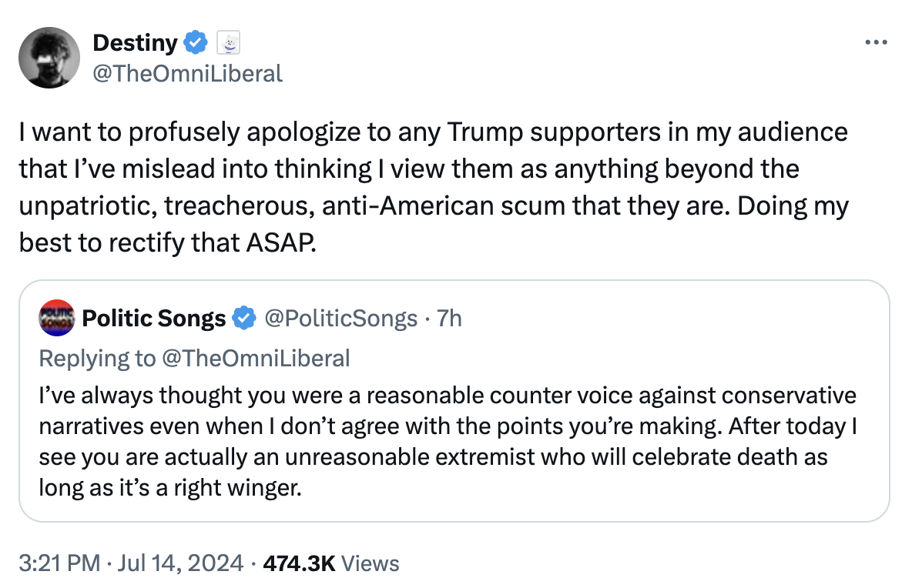The image size is (912, 588).
Task: Click the 474.3K Views count
Action: [331, 563]
